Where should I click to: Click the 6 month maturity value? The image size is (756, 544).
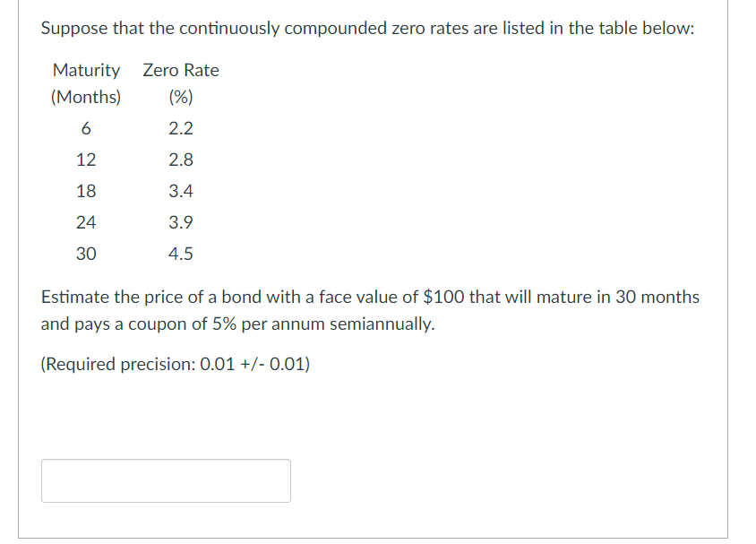point(86,128)
